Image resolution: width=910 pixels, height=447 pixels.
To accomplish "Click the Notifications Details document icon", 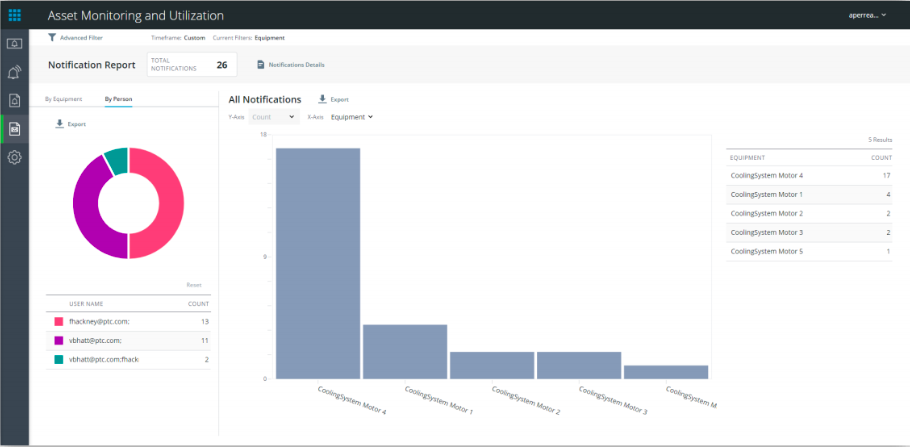I will 261,65.
